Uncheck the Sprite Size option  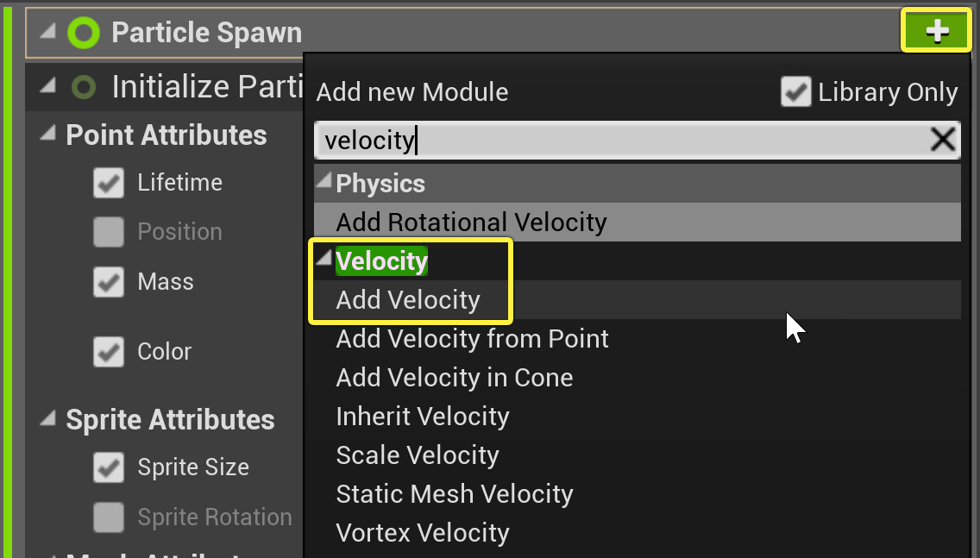(109, 467)
